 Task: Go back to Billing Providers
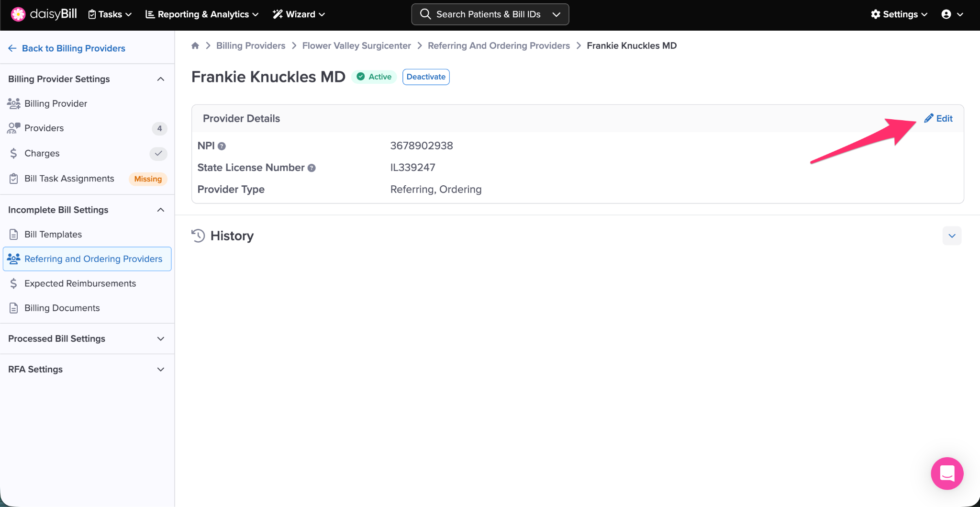[67, 48]
